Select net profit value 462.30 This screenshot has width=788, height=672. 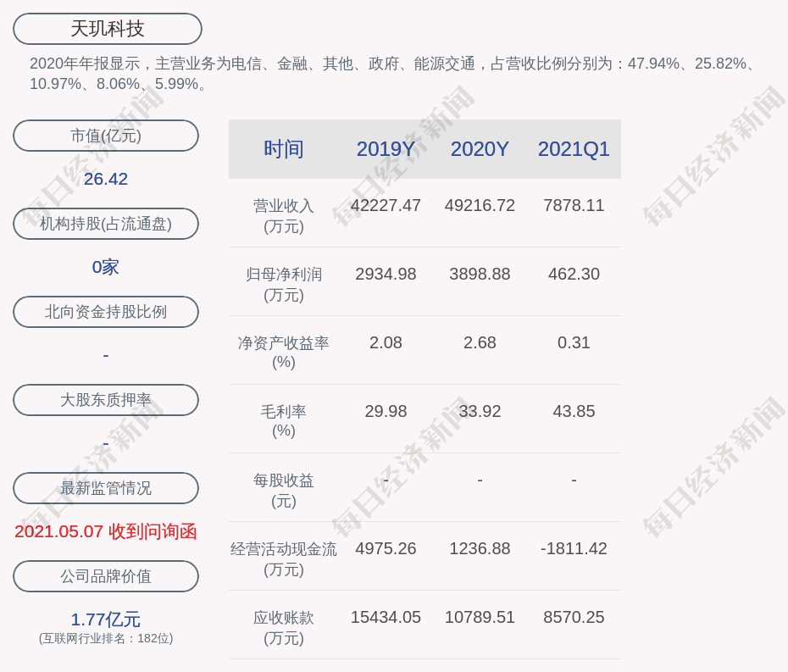point(574,274)
